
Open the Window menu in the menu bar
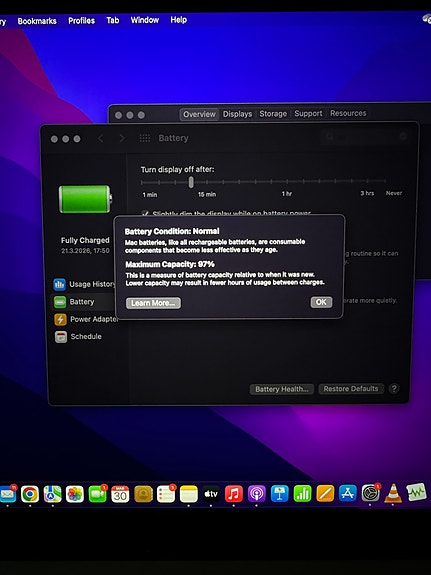click(x=145, y=20)
